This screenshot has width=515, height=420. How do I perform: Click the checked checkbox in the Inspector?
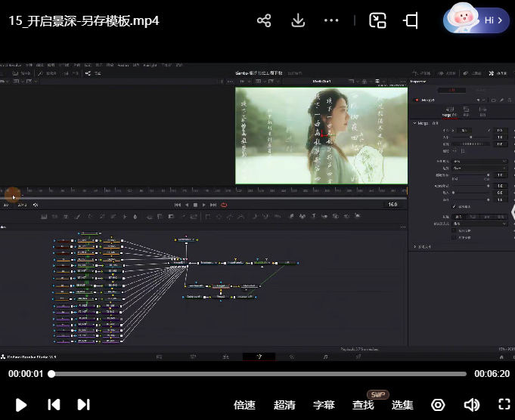pos(454,206)
